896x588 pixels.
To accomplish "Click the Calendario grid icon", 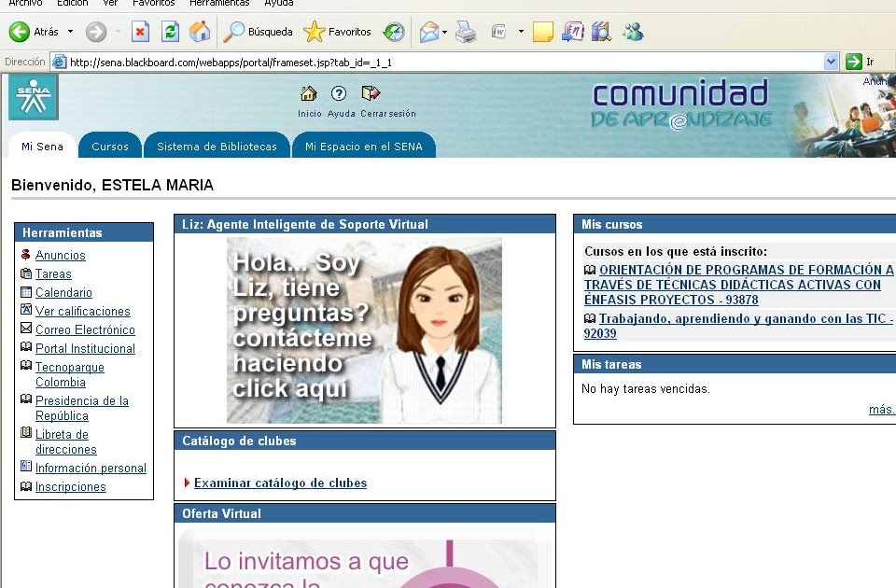I will point(26,292).
